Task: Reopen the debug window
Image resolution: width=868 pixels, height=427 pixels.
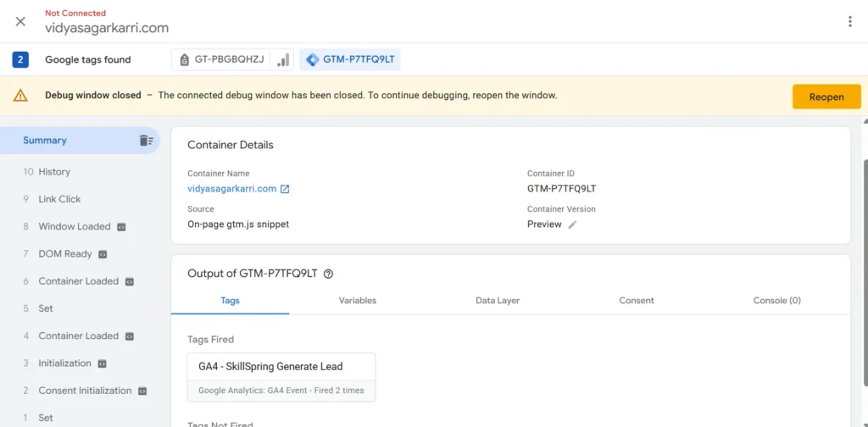Action: tap(826, 97)
